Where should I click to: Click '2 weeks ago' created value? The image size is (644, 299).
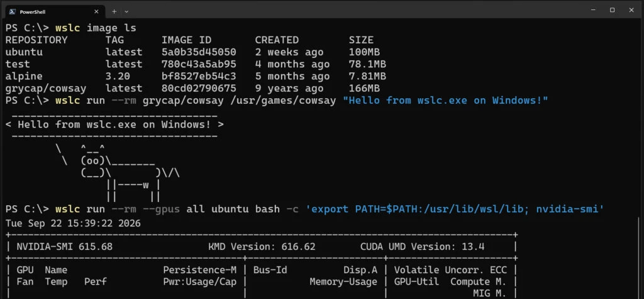click(289, 52)
